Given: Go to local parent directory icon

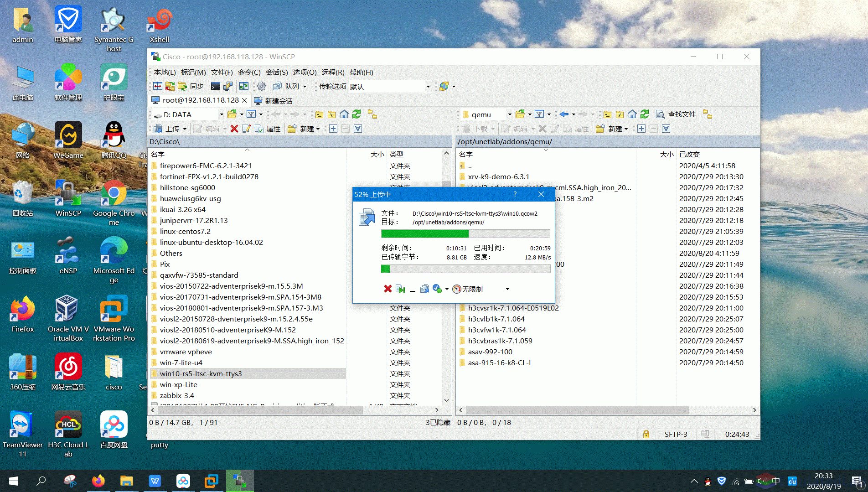Looking at the screenshot, I should [319, 114].
